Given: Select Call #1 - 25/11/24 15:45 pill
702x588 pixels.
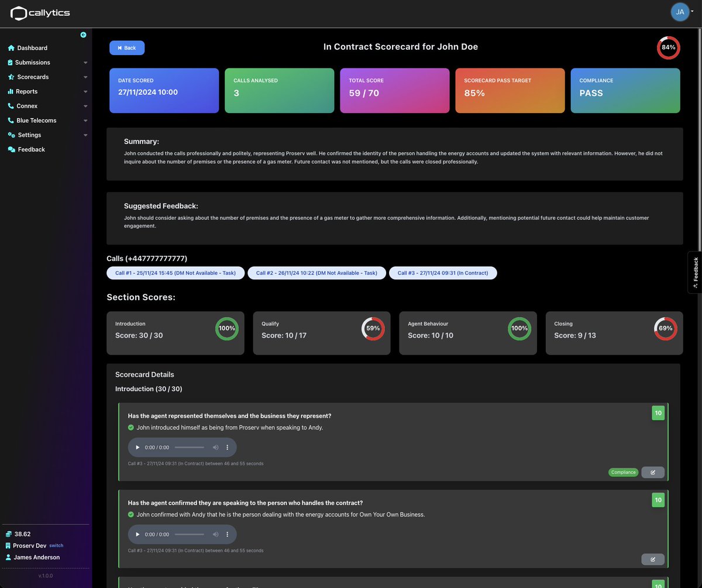Looking at the screenshot, I should point(175,273).
